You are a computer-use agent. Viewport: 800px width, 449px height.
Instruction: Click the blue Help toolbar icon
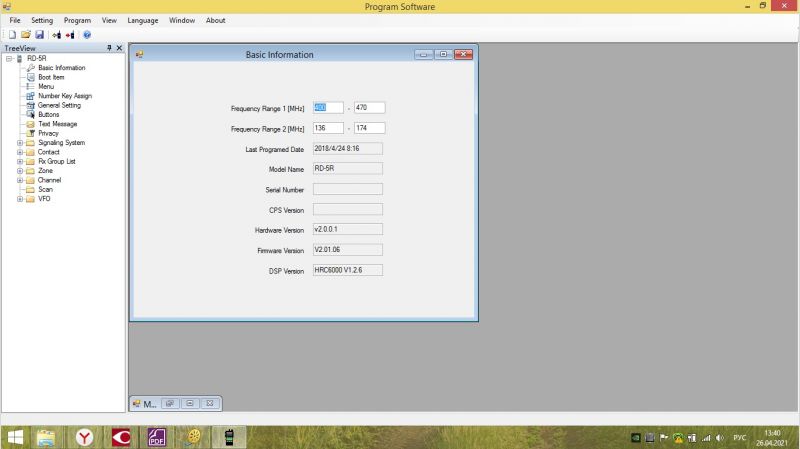point(87,35)
